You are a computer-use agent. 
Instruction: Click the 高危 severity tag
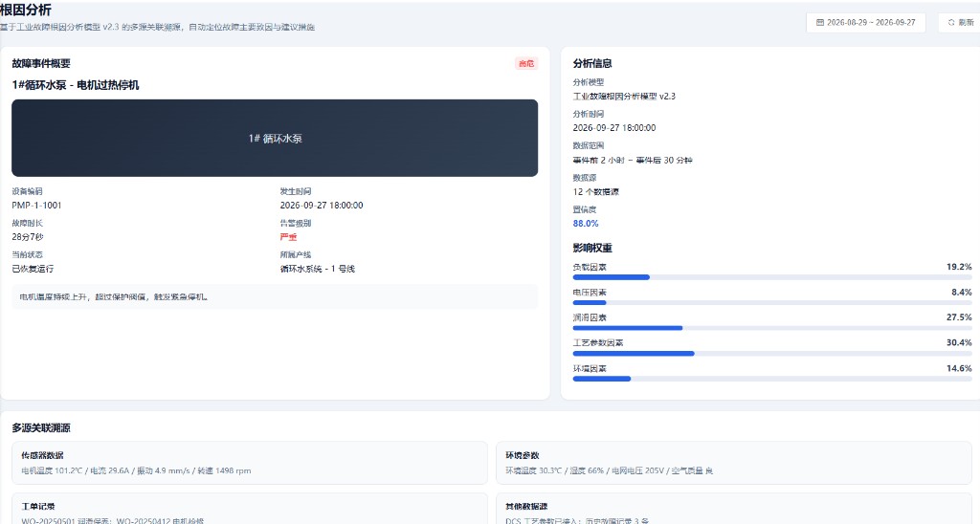pos(526,64)
